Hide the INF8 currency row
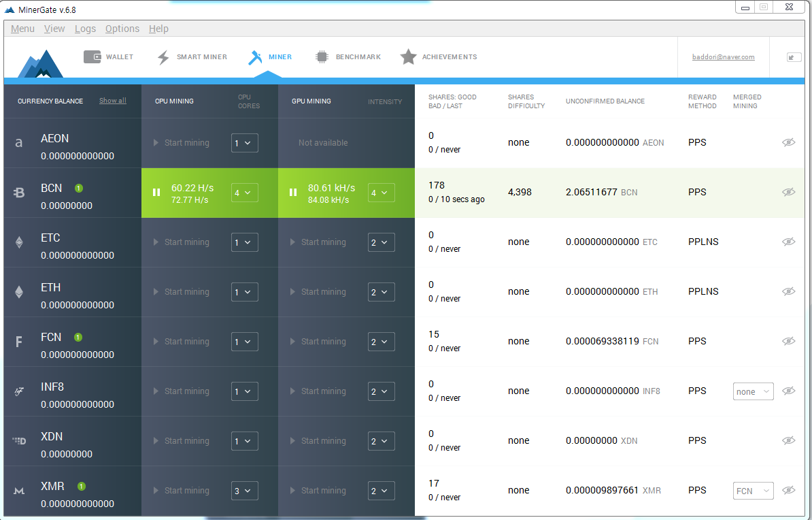 click(789, 391)
